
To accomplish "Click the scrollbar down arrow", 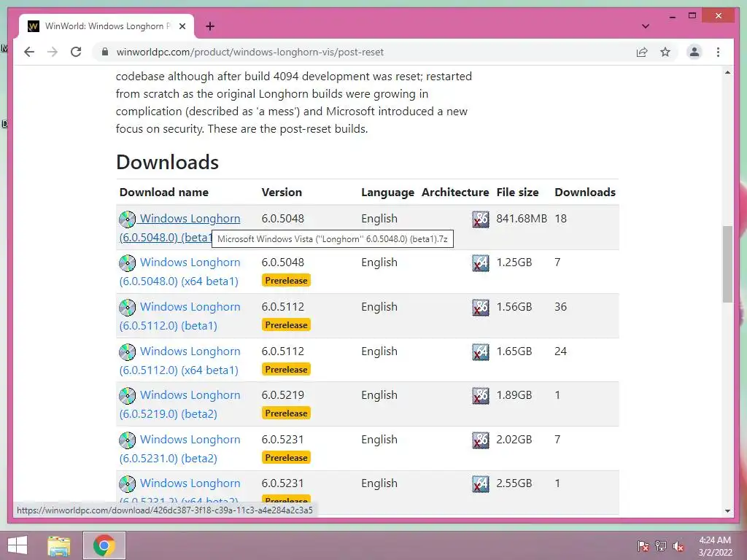I will point(727,511).
